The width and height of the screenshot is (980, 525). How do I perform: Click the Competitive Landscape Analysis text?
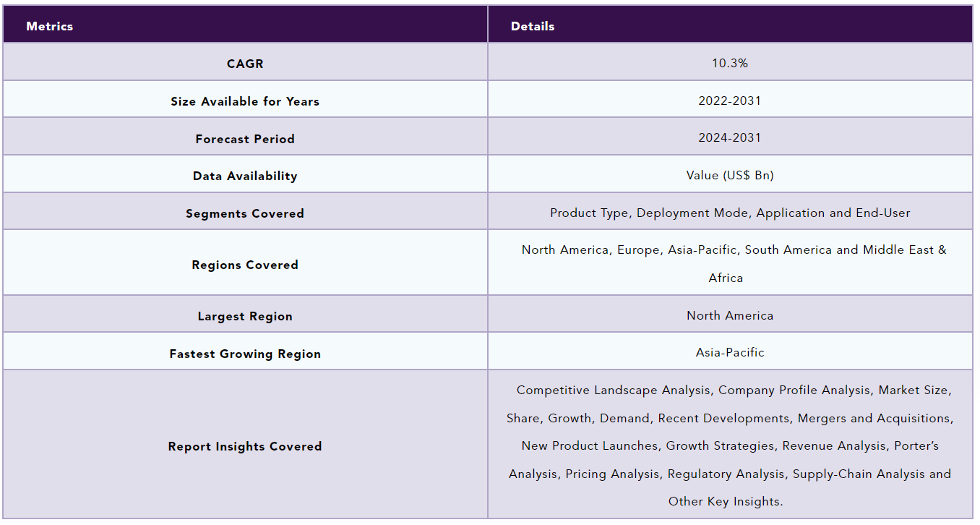coord(614,390)
